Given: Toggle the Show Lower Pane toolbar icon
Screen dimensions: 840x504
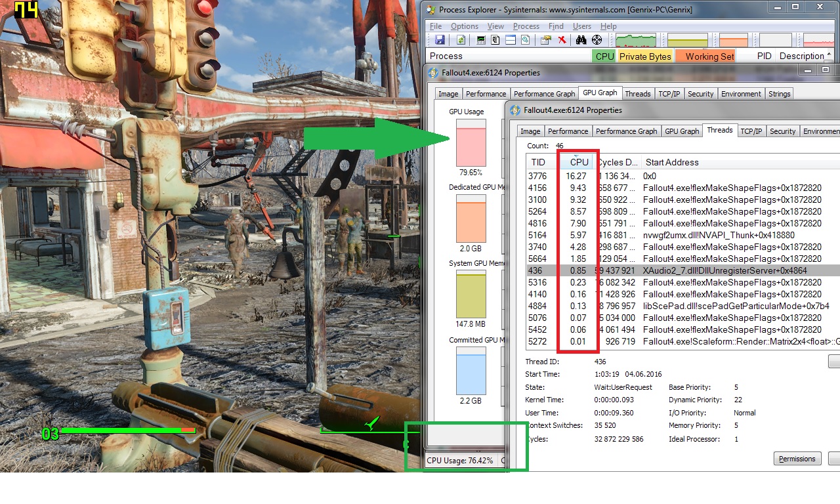Looking at the screenshot, I should click(x=511, y=40).
